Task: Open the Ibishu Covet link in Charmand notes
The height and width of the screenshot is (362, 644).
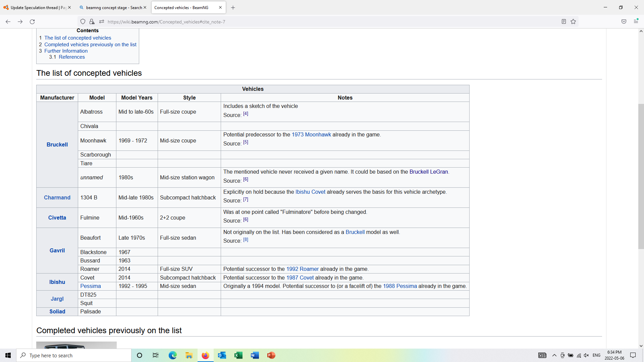Action: [310, 192]
